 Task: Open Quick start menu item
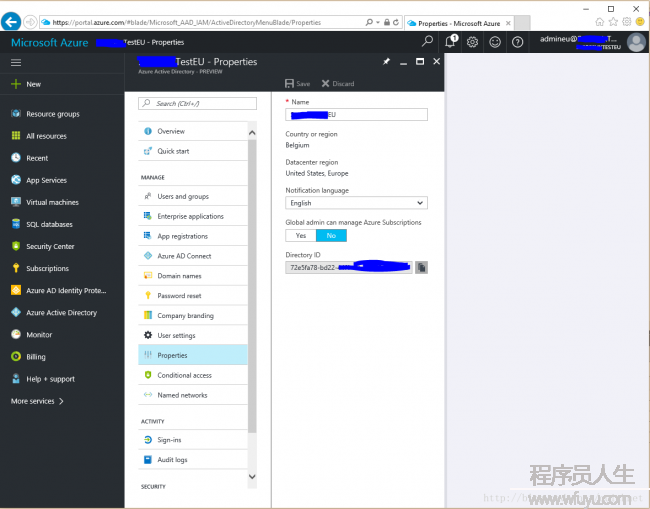(x=193, y=151)
